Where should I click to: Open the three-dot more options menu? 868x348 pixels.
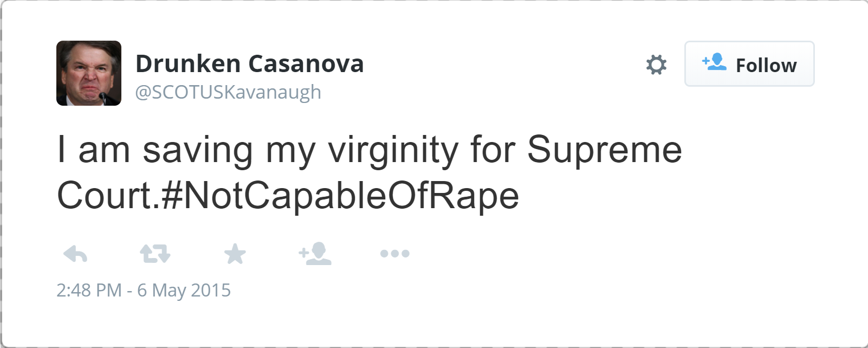click(395, 254)
